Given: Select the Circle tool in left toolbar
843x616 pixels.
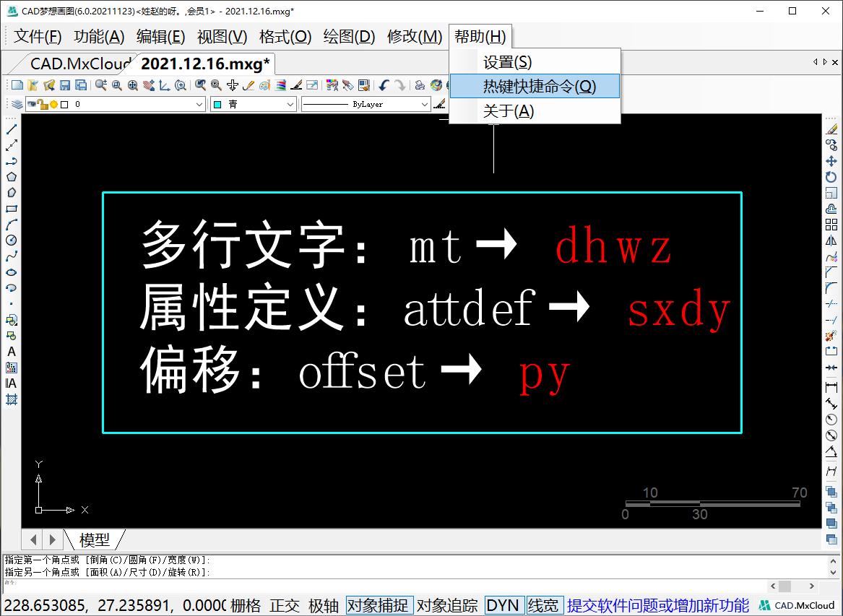Looking at the screenshot, I should pyautogui.click(x=9, y=241).
